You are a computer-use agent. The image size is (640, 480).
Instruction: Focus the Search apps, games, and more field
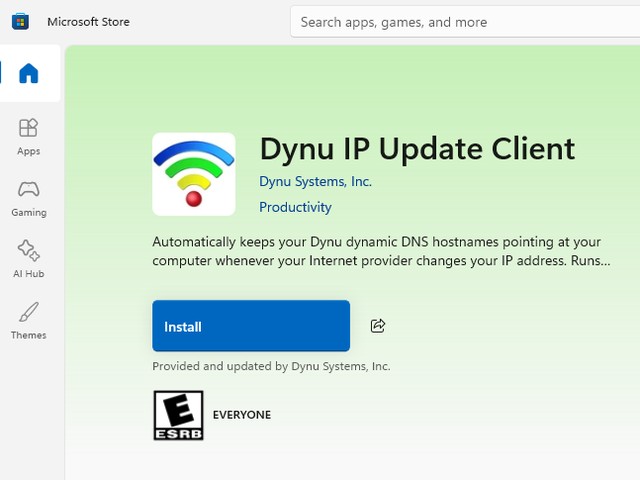(x=465, y=22)
